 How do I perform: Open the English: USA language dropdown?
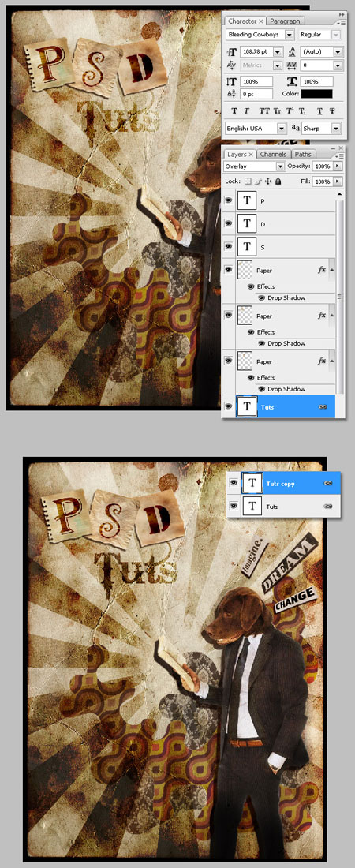point(282,128)
